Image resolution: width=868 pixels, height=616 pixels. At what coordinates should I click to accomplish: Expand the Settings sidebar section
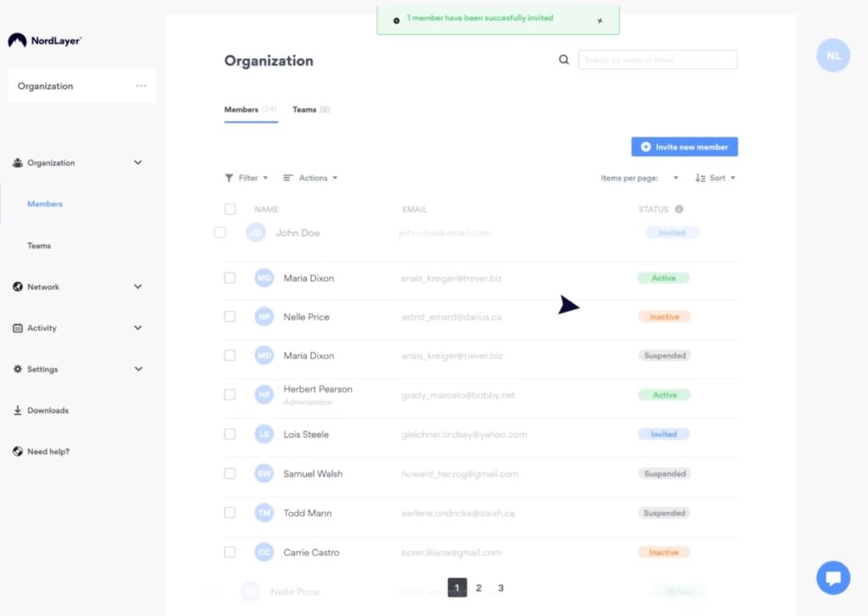point(138,369)
